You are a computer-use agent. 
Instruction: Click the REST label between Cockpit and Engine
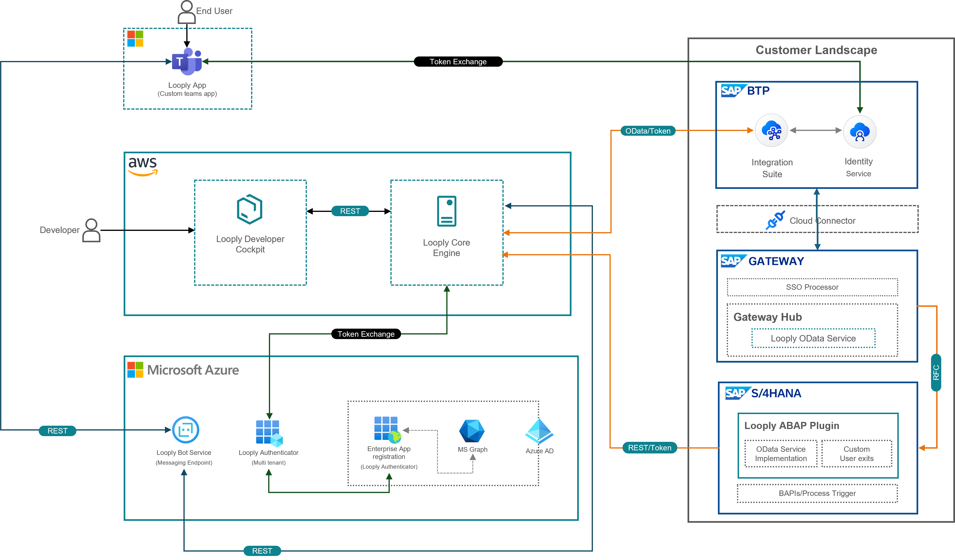pos(350,211)
